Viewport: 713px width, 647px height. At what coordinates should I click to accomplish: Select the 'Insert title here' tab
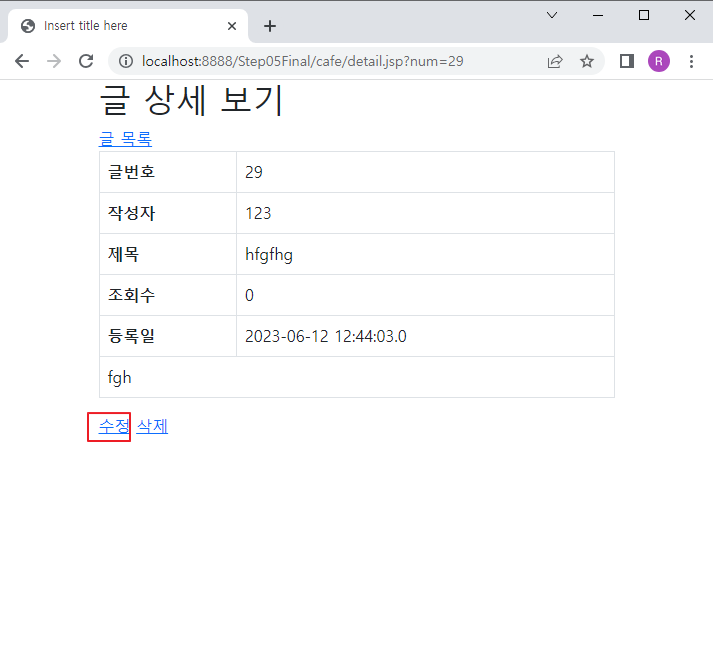(x=128, y=26)
